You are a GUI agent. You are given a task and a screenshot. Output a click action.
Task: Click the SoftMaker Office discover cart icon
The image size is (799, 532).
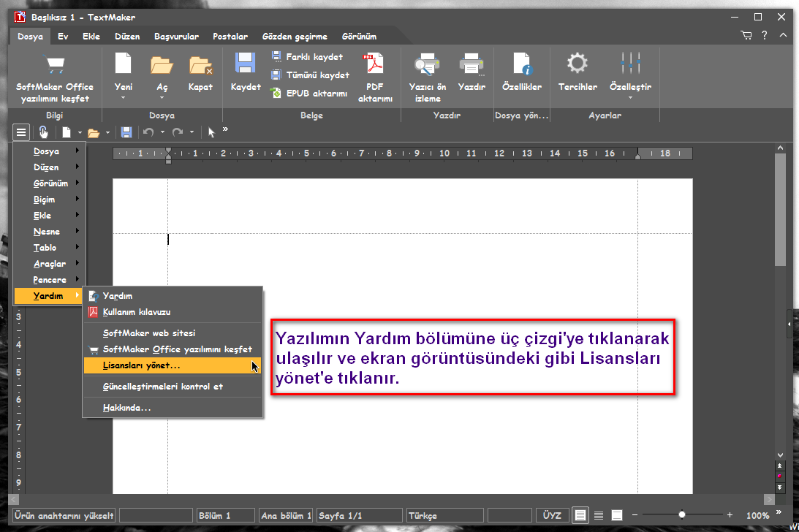55,65
